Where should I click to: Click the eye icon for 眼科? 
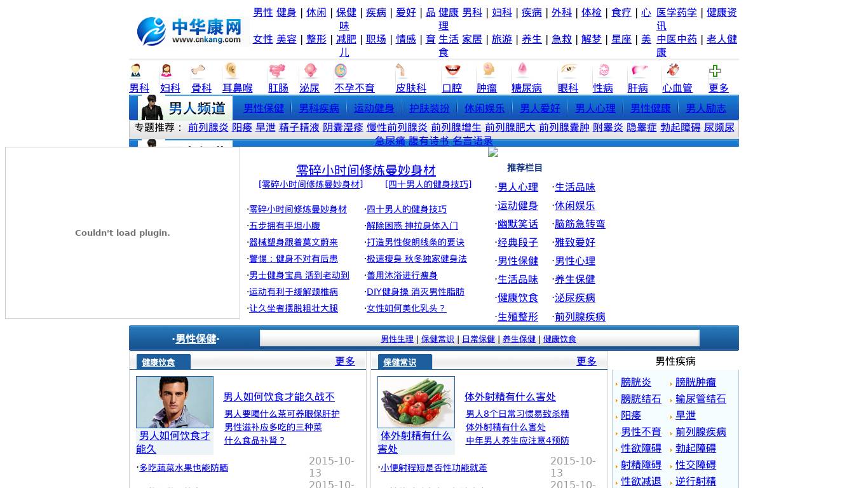point(567,70)
